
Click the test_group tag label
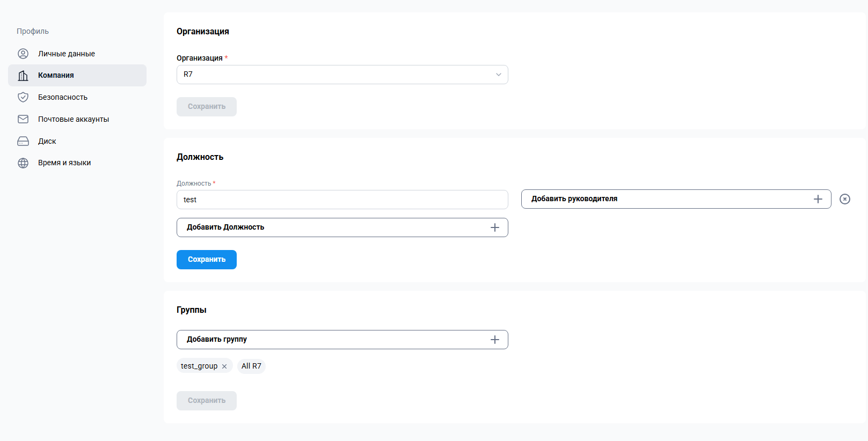pos(199,366)
